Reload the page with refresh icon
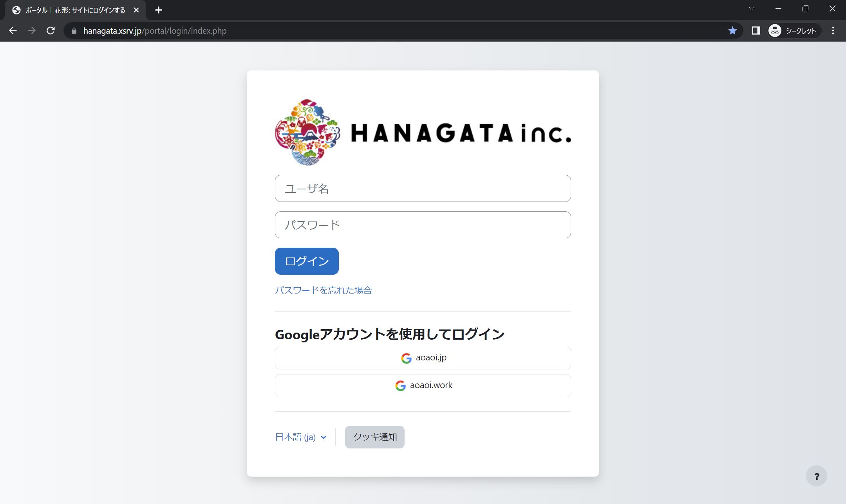Screen dimensions: 846x504 coord(51,31)
